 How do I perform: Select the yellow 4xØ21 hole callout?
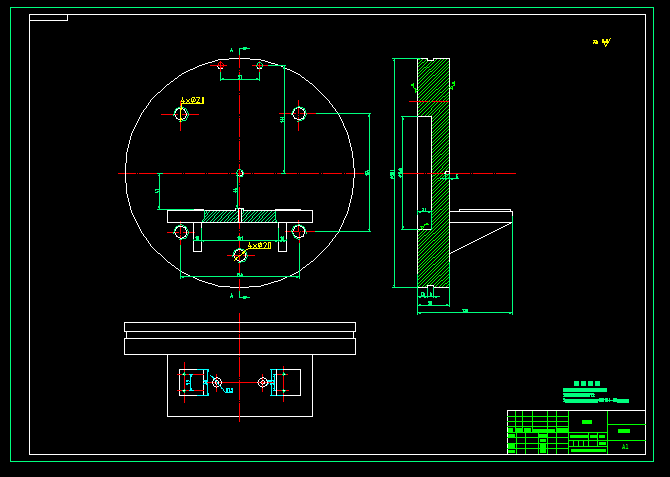192,100
